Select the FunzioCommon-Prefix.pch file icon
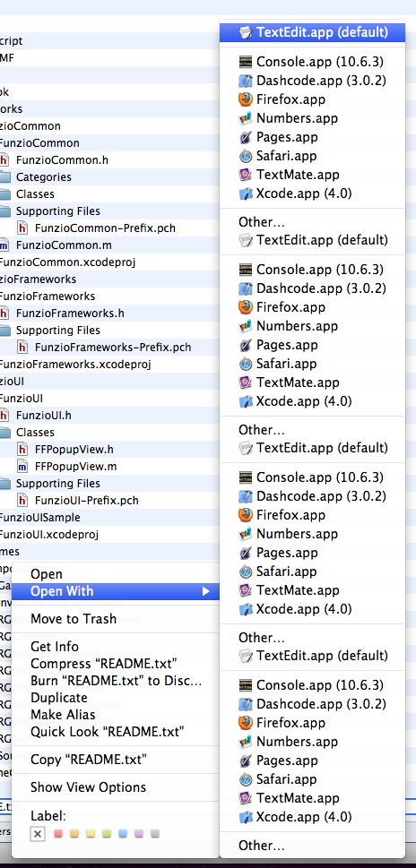Viewport: 416px width, 868px height. (x=22, y=228)
